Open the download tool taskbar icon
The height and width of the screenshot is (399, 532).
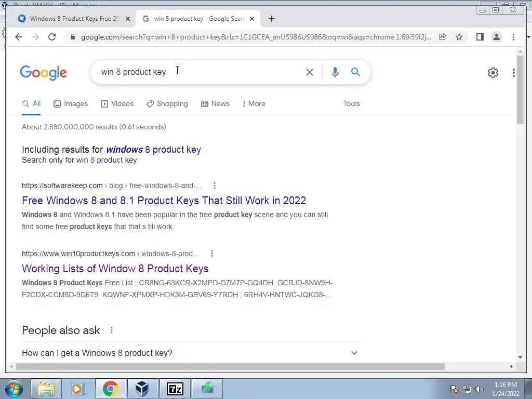(x=207, y=389)
